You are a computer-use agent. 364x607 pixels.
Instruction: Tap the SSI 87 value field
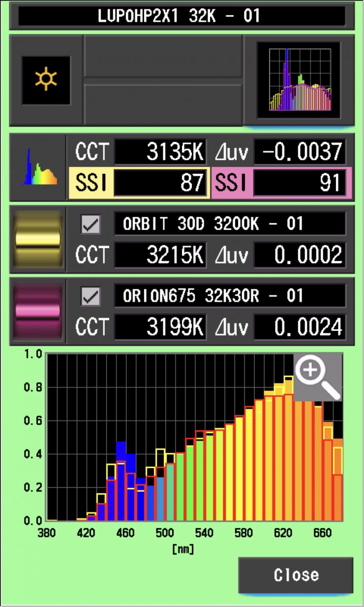160,183
